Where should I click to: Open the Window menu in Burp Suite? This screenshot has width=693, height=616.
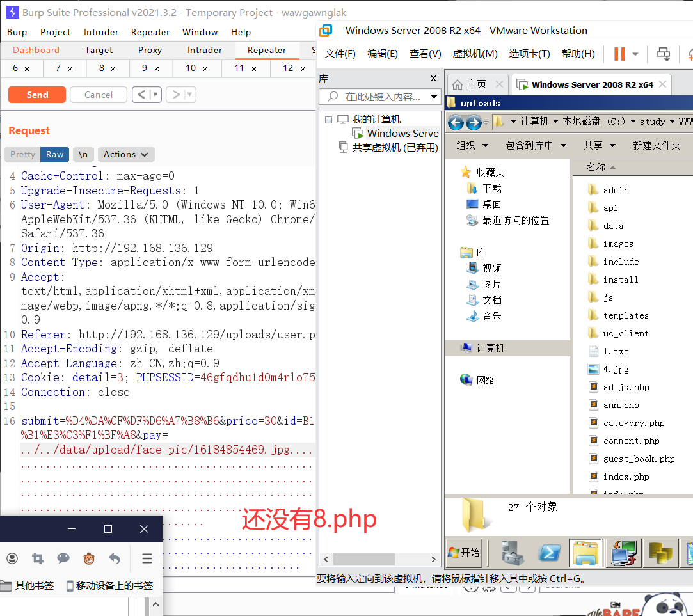tap(200, 32)
